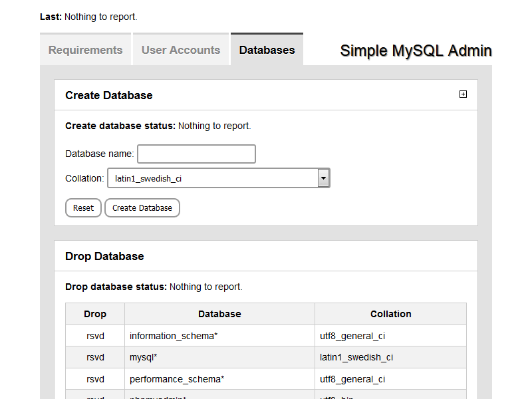The height and width of the screenshot is (399, 532).
Task: Click rsvd in the performance_schema row
Action: pyautogui.click(x=95, y=379)
